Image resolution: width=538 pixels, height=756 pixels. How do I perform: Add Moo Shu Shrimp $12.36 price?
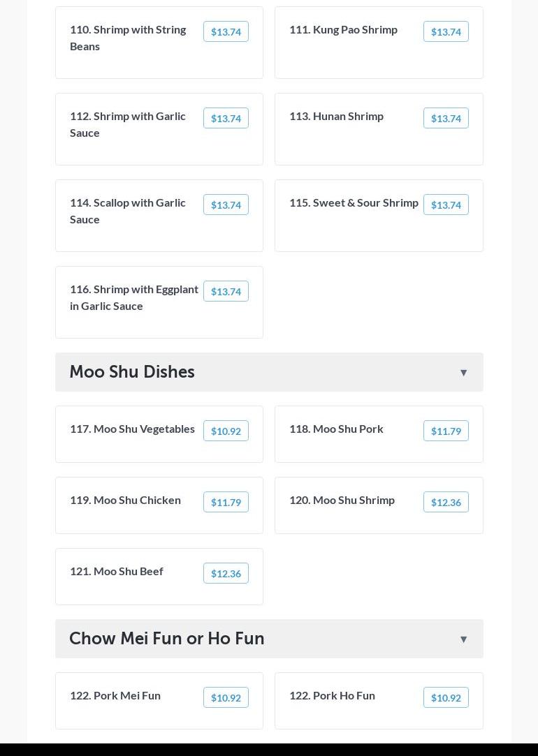446,502
